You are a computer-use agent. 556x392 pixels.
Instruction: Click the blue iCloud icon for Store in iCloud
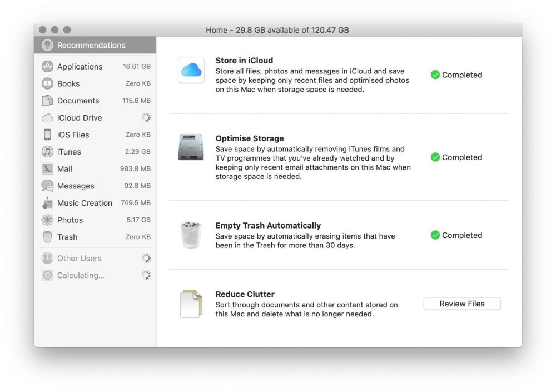[191, 70]
